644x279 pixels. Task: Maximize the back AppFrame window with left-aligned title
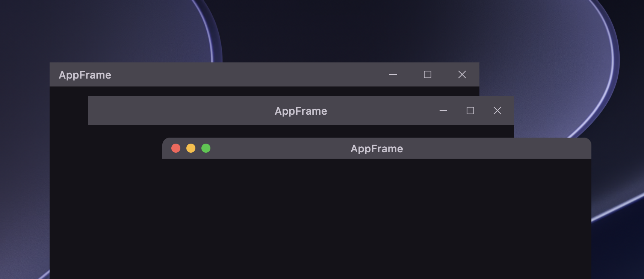click(428, 74)
